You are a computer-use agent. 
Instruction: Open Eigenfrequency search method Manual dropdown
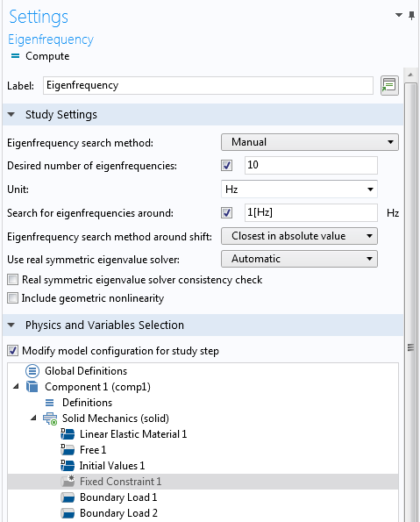coord(310,142)
